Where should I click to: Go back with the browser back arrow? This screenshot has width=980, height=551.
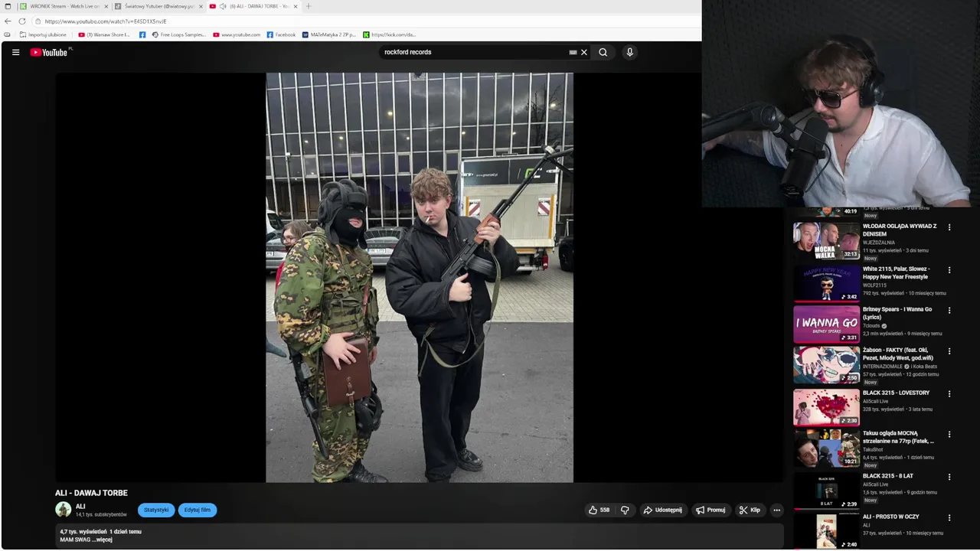coord(8,21)
